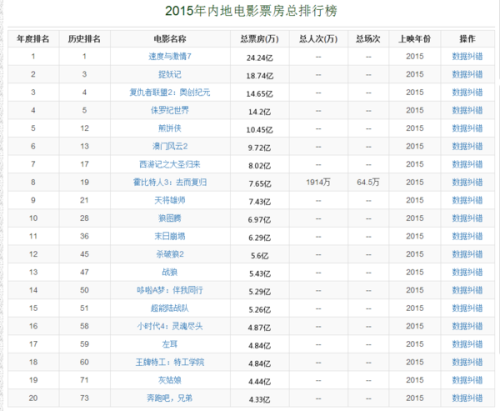Viewport: 500px width, 411px height.
Task: Click 数据纠错 in the 杀破狼2 row
Action: click(467, 254)
